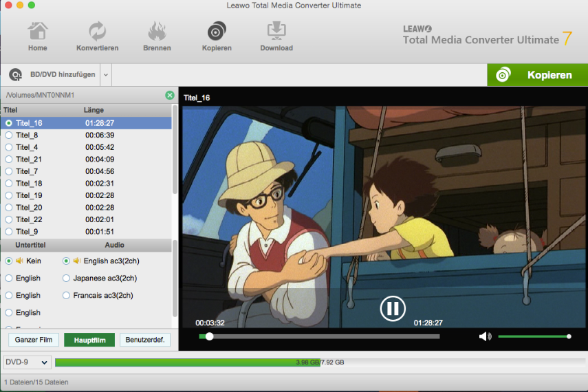
Task: Click the 00:02:01 length cell
Action: pos(100,219)
